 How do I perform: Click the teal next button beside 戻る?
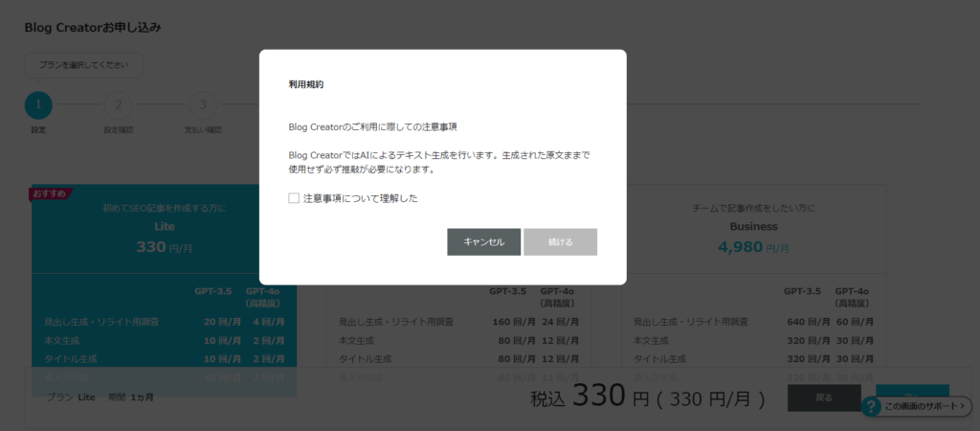pos(912,394)
